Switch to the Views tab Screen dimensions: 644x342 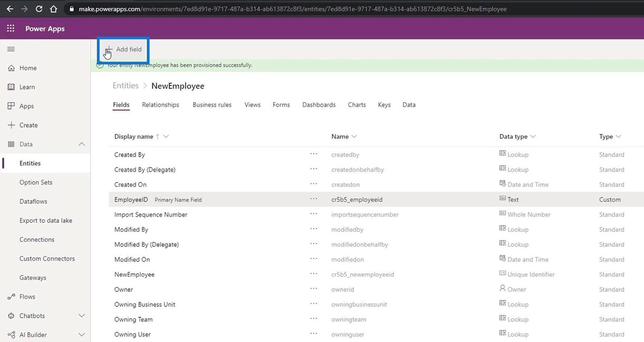point(252,105)
